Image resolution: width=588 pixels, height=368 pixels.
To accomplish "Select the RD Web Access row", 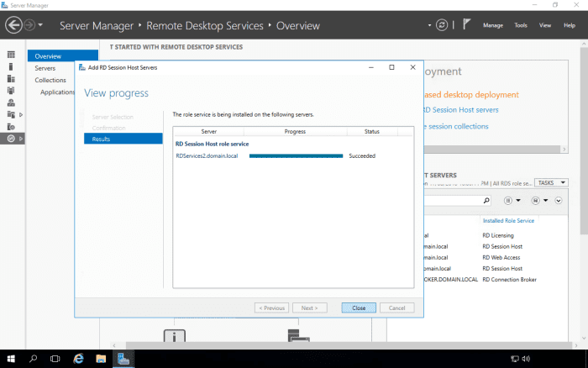I will pos(496,257).
